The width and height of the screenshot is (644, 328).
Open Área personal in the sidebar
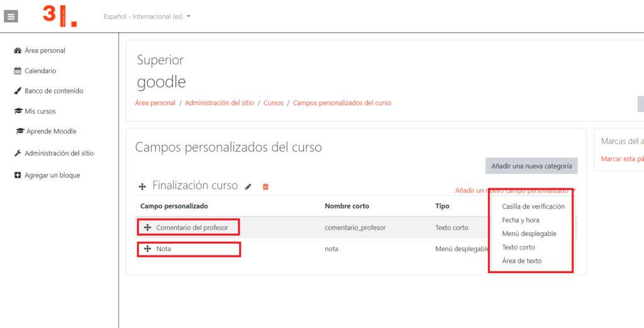[44, 50]
